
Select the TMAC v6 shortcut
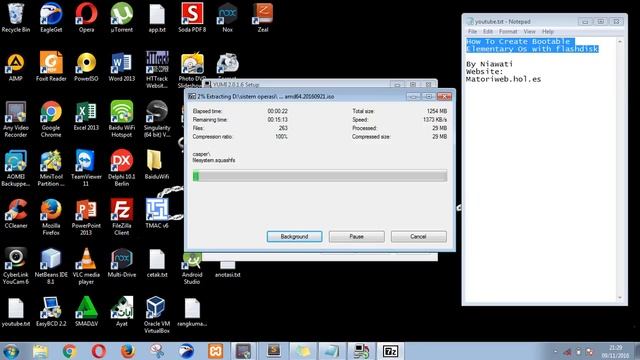[x=157, y=214]
